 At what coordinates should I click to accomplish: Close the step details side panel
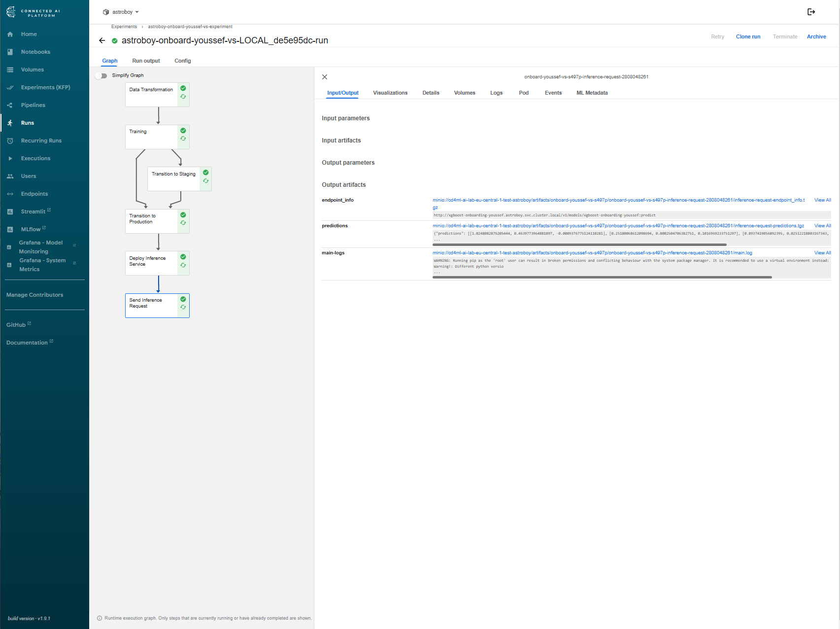coord(325,77)
